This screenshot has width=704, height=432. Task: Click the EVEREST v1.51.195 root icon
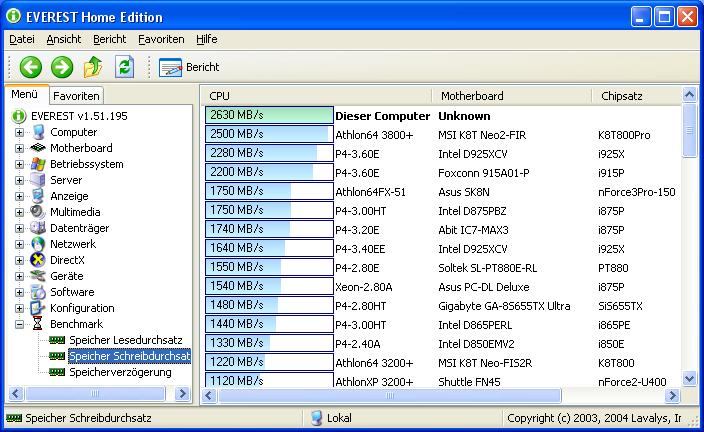[x=18, y=116]
